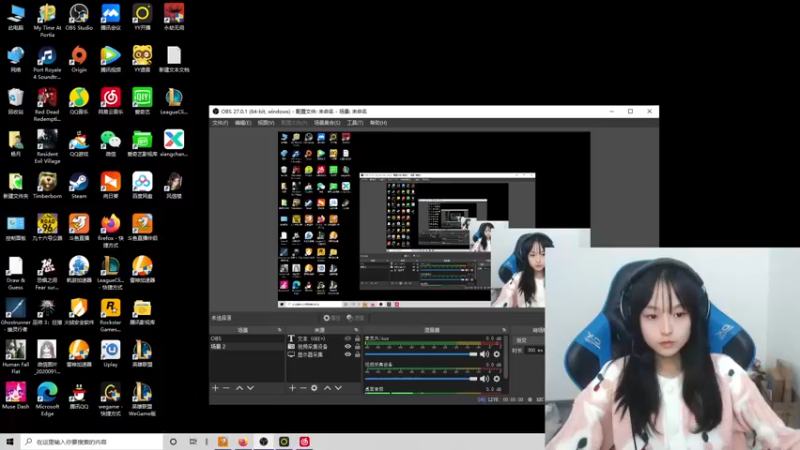Open the Scene Collection menu in OBS

point(327,123)
